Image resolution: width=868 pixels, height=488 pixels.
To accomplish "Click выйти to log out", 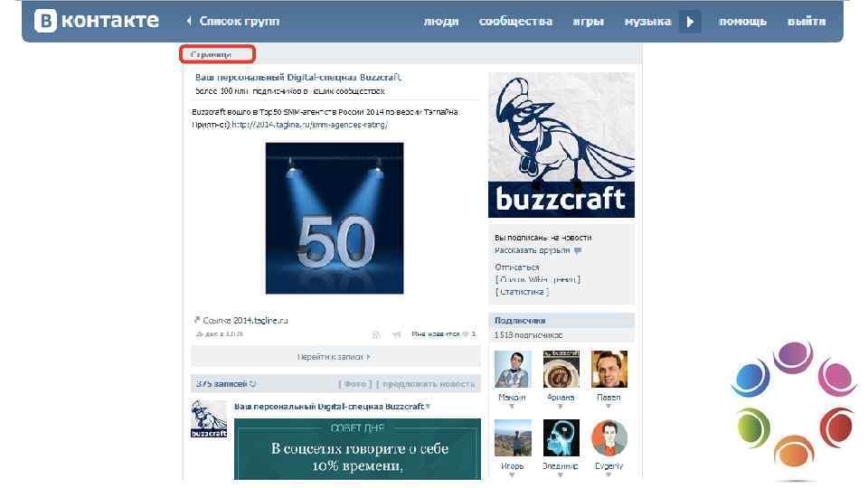I will click(807, 21).
